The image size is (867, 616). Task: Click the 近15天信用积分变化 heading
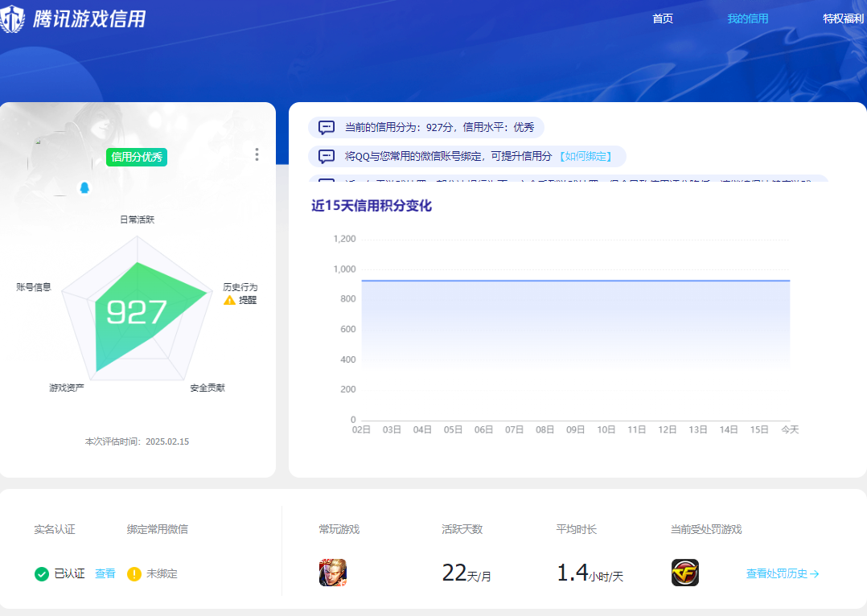pyautogui.click(x=372, y=206)
